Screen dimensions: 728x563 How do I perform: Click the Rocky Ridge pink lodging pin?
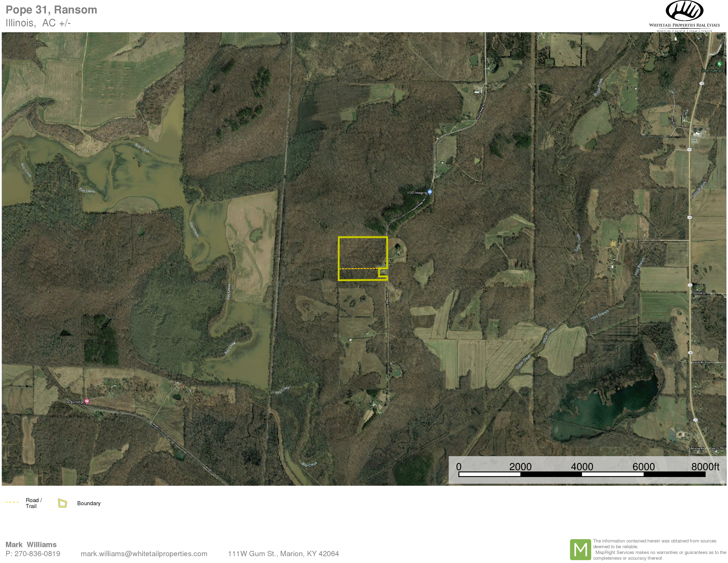87,401
